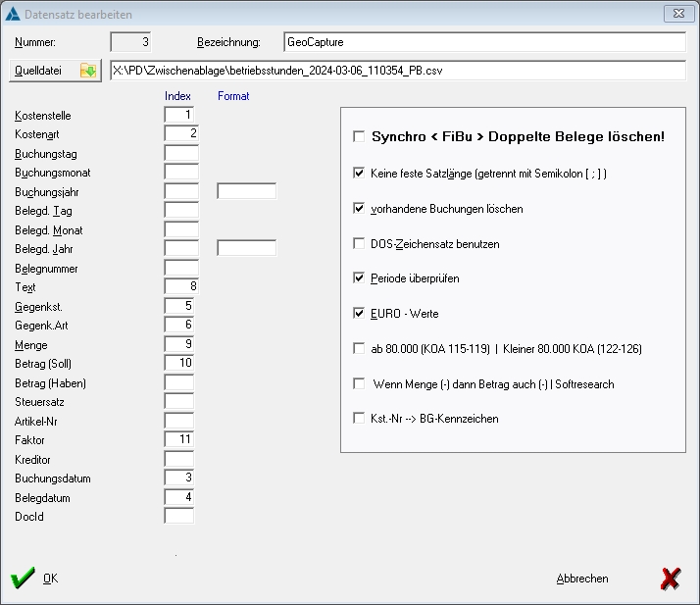
Task: Click into the source file path field
Action: 397,71
